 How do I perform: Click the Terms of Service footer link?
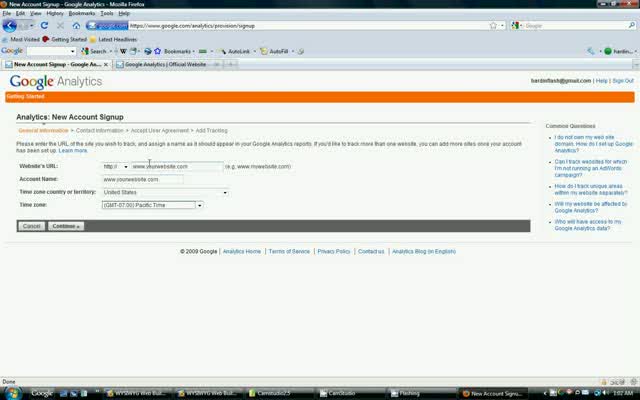coord(289,251)
